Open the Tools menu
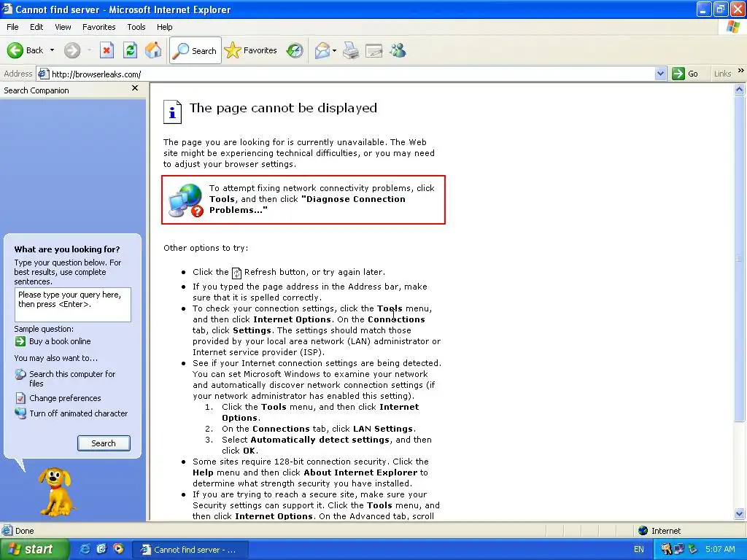This screenshot has height=560, width=747. coord(136,27)
